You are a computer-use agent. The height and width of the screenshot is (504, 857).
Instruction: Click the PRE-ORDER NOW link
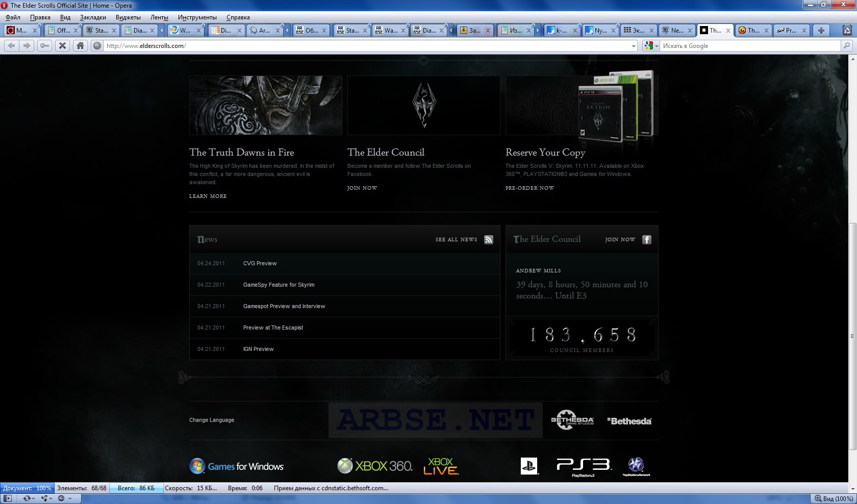530,188
